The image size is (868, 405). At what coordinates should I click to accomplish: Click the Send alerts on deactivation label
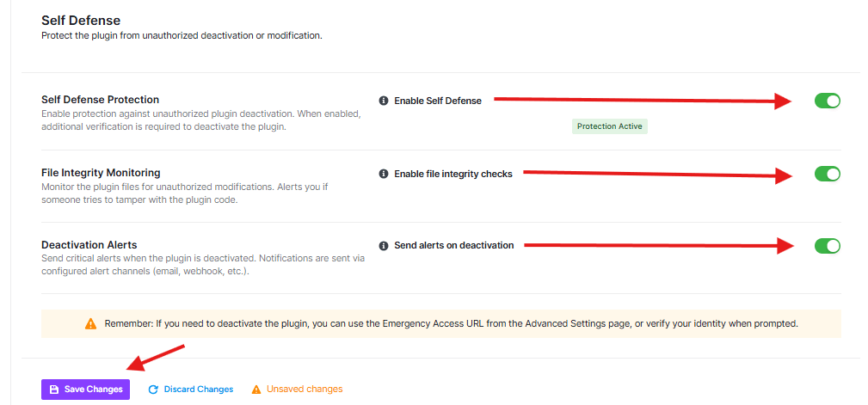[453, 245]
